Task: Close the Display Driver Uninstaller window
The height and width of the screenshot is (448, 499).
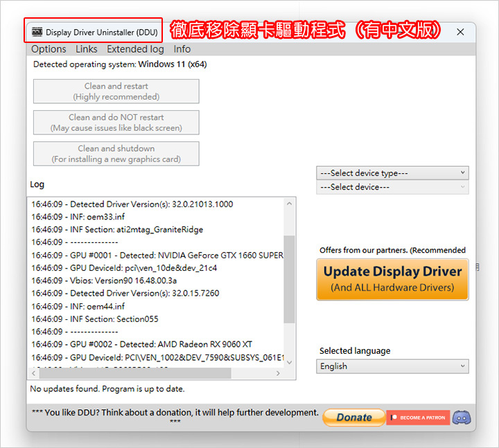Action: point(460,32)
